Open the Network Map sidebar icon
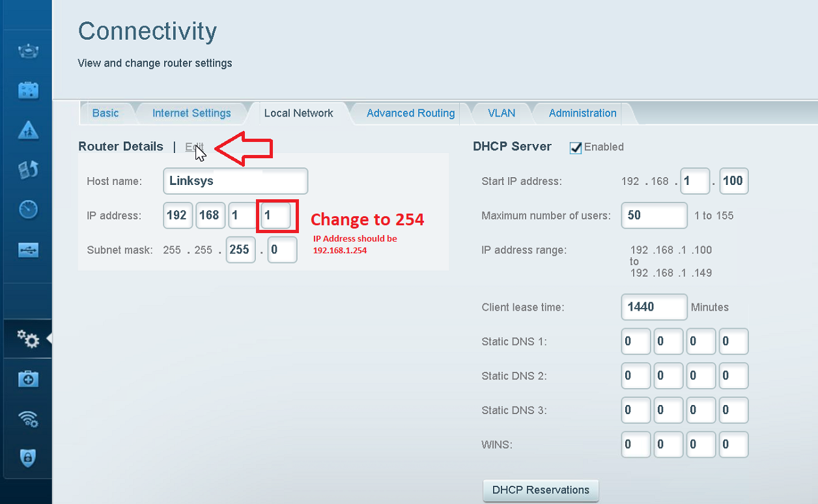 [x=28, y=51]
